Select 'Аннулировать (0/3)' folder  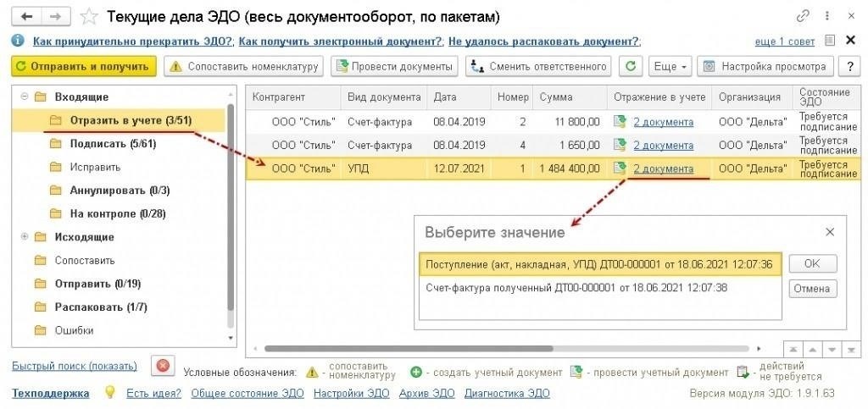(120, 191)
